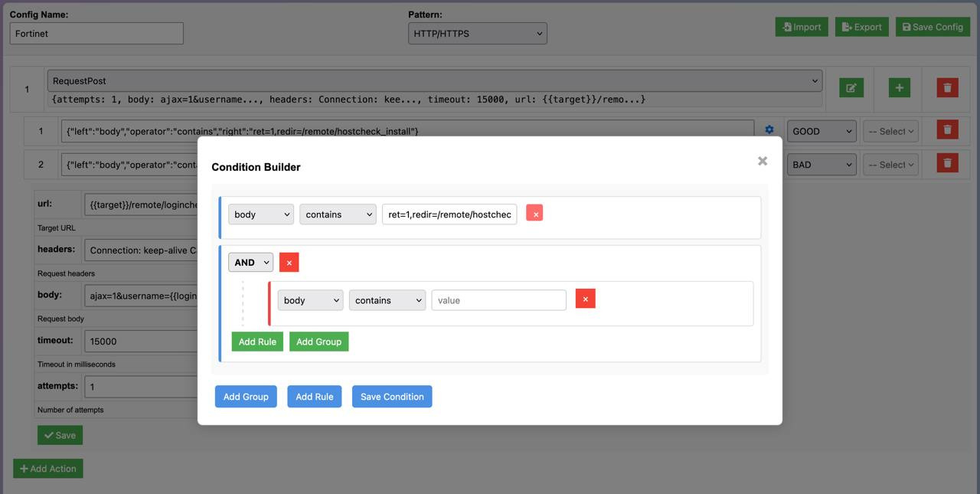
Task: Open the GOOD result dropdown
Action: tap(822, 131)
